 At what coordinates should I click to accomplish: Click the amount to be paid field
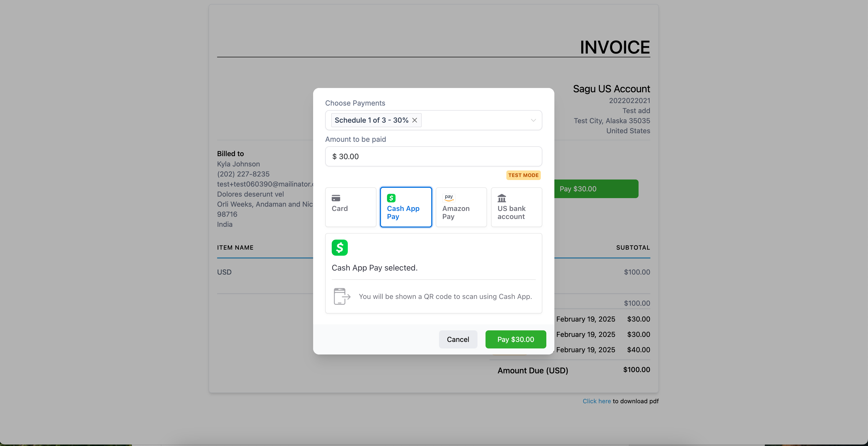click(x=434, y=156)
